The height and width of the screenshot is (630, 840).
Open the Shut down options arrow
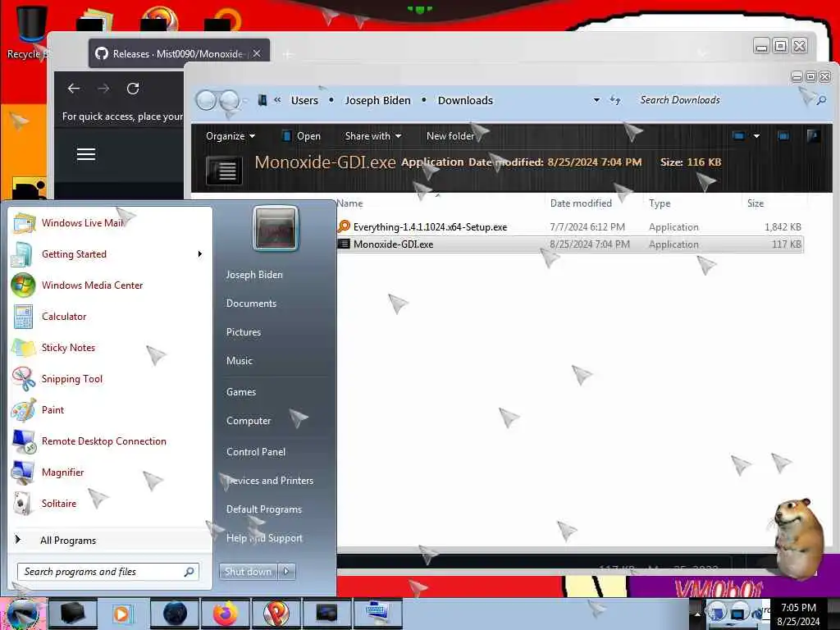pyautogui.click(x=286, y=572)
